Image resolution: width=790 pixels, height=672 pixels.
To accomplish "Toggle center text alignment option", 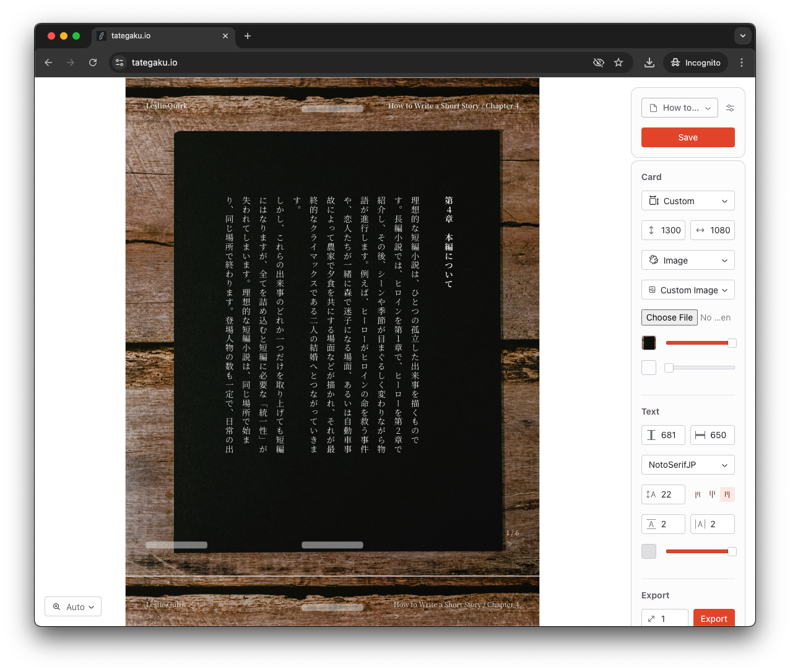I will pyautogui.click(x=712, y=494).
